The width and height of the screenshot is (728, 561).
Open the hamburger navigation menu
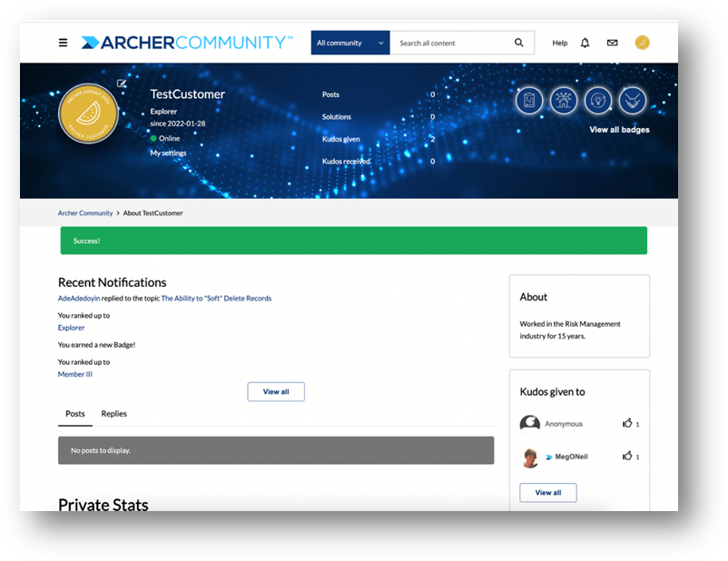click(64, 43)
